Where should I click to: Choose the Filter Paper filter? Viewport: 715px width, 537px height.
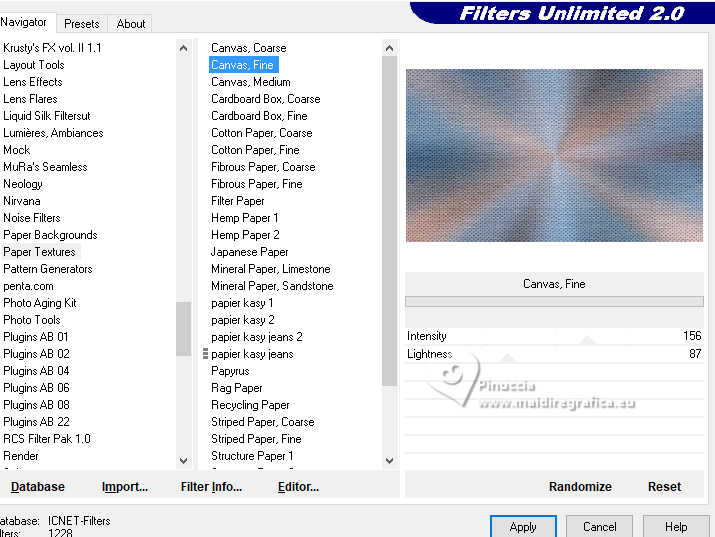pos(238,201)
